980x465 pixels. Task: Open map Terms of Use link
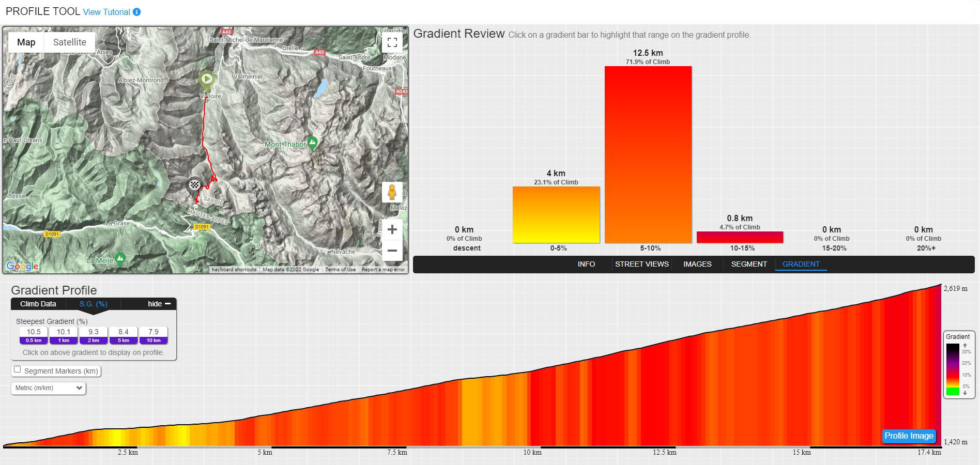340,269
